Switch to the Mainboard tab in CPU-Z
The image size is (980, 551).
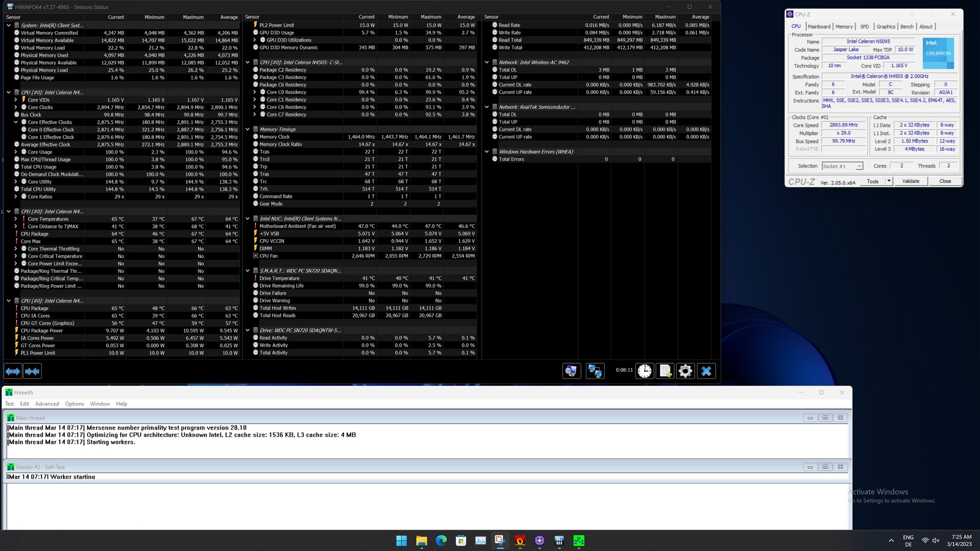pos(819,27)
